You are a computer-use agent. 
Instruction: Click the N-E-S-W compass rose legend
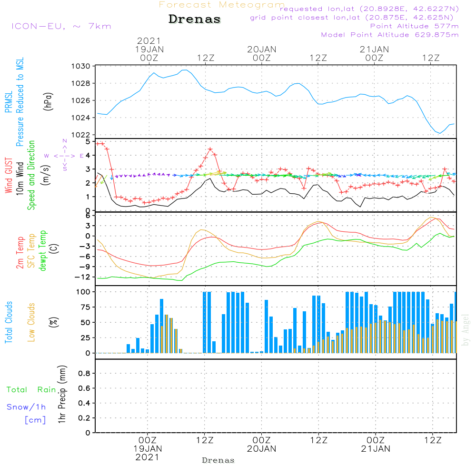[64, 155]
